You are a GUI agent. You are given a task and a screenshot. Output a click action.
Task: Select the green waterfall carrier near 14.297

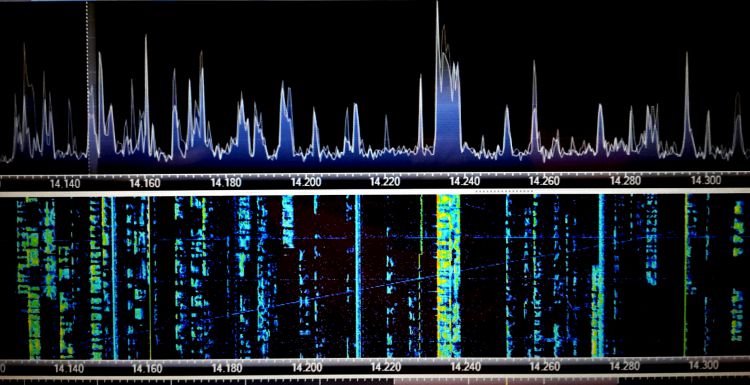(x=685, y=275)
